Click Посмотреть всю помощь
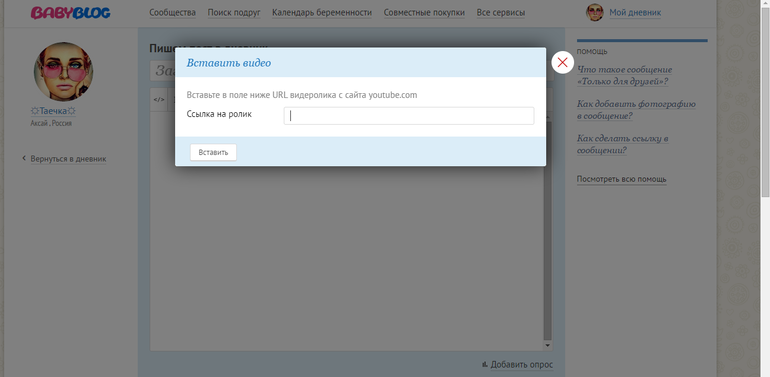This screenshot has width=770, height=377. point(621,179)
